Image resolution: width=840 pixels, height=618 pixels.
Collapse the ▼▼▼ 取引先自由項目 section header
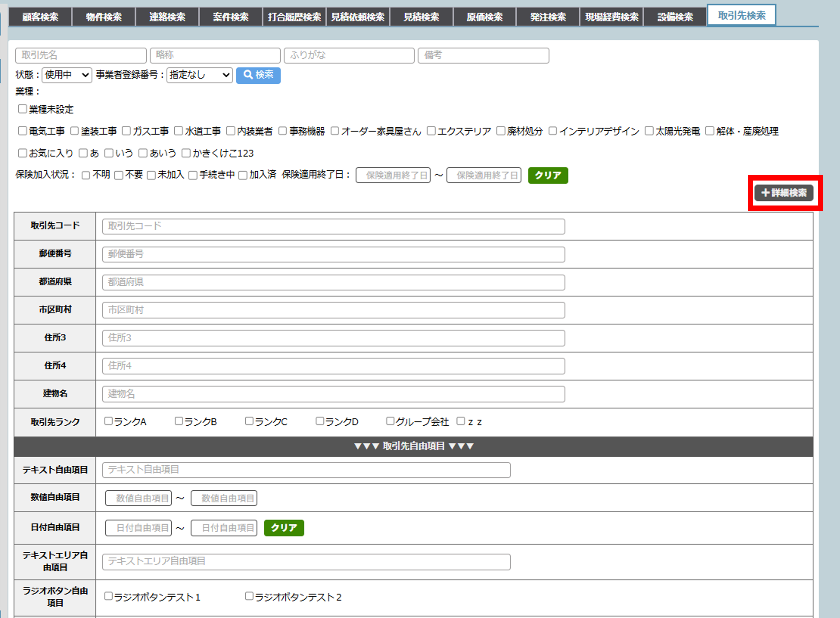(x=413, y=446)
